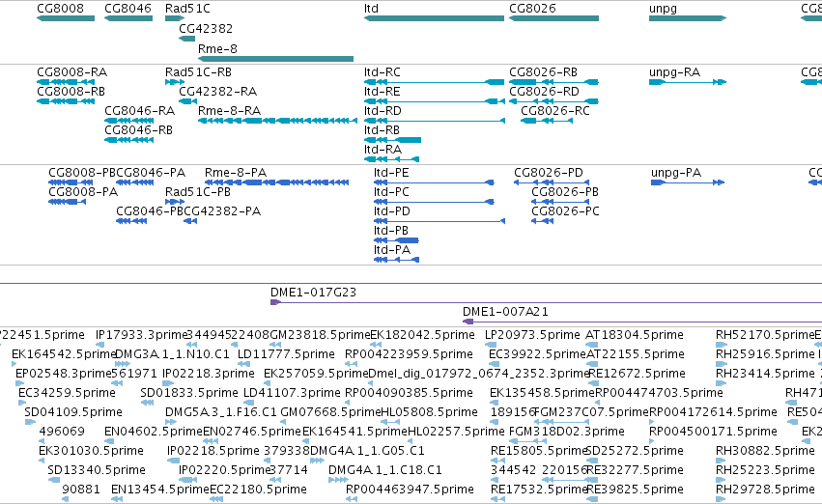Open the unpg-PA protein feature
This screenshot has height=504, width=822.
688,182
